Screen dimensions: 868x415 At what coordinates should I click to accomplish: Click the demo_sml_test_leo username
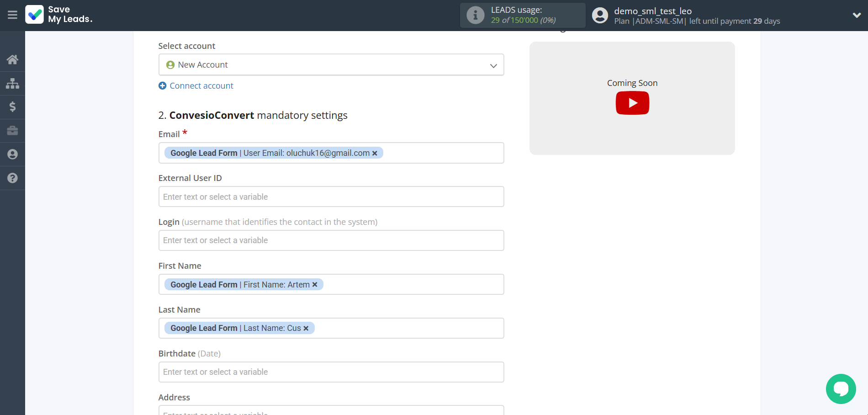click(x=653, y=11)
